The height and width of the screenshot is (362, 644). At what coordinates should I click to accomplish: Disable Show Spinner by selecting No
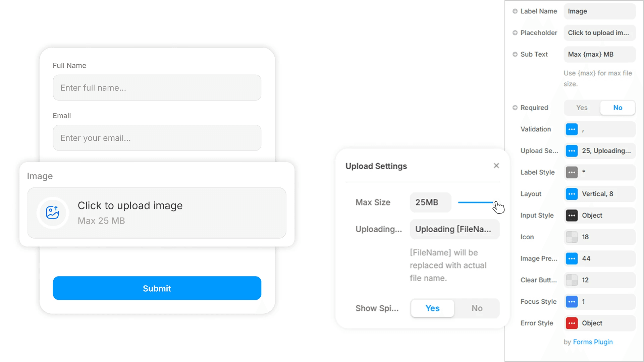coord(477,308)
